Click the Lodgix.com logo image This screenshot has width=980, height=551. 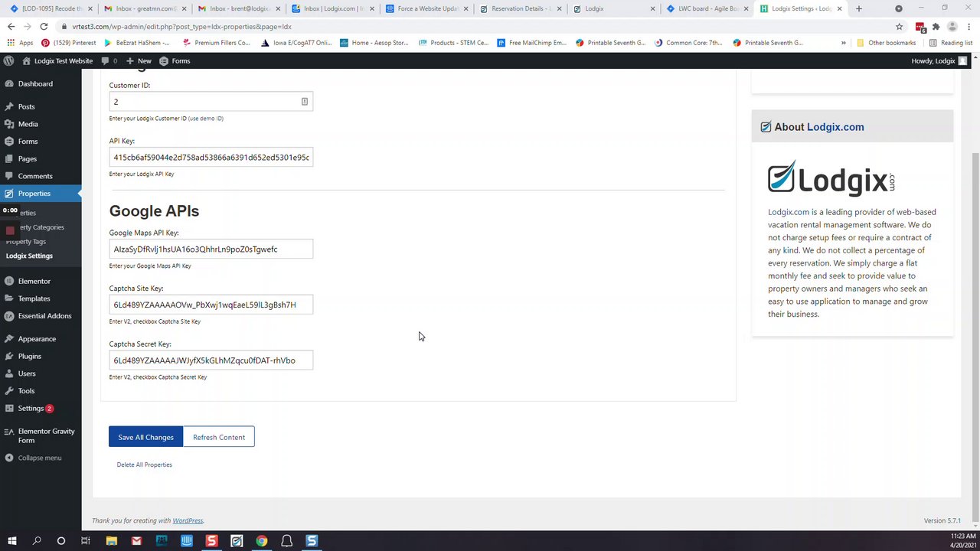(831, 178)
